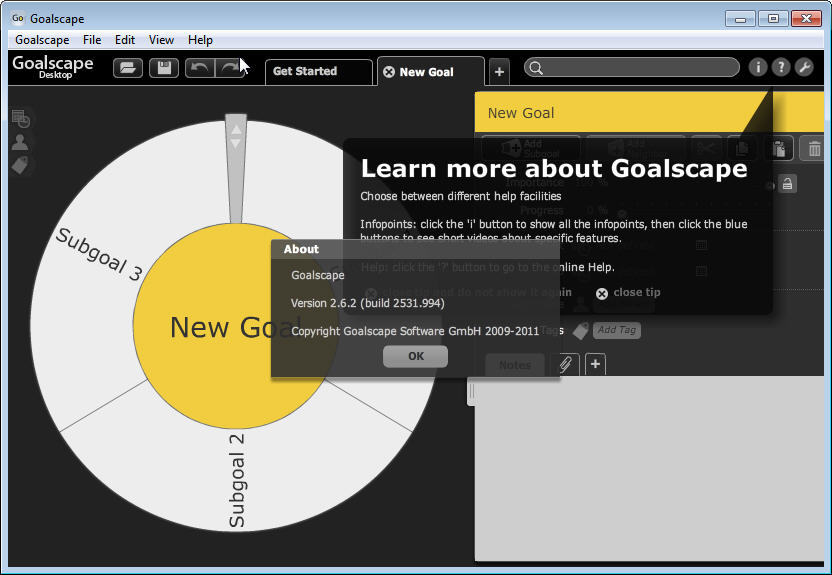Click the redo arrow button
The width and height of the screenshot is (832, 575).
pos(230,68)
